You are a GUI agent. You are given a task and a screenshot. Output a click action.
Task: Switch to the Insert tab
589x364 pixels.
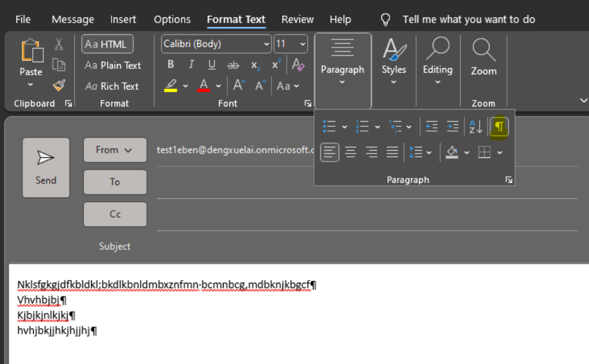(123, 19)
